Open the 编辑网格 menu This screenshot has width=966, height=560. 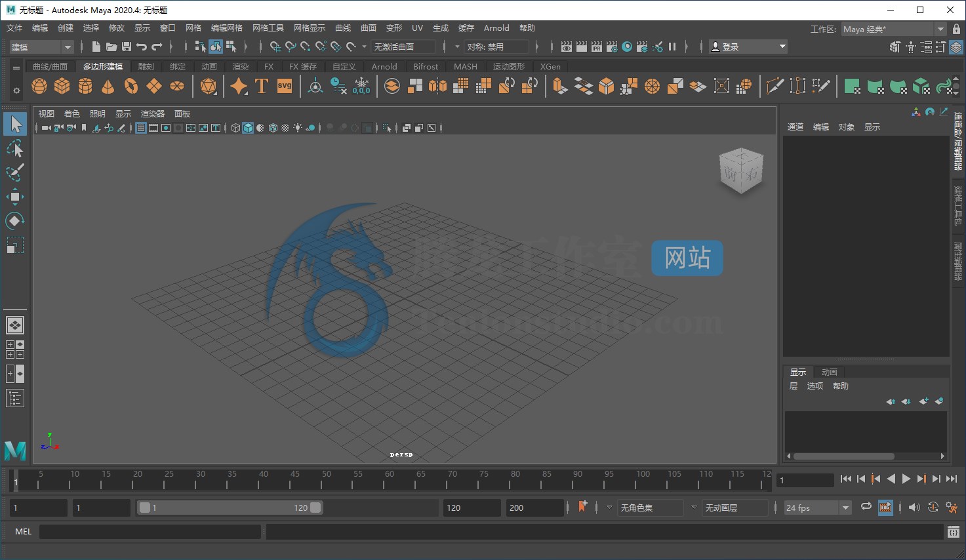[227, 28]
